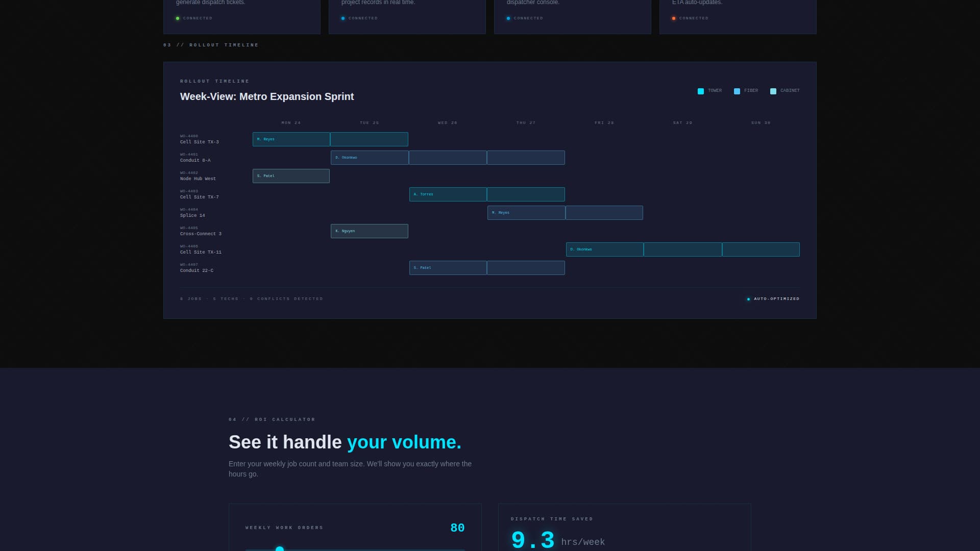Click the THU 27 day header
This screenshot has width=980, height=551.
tap(526, 123)
